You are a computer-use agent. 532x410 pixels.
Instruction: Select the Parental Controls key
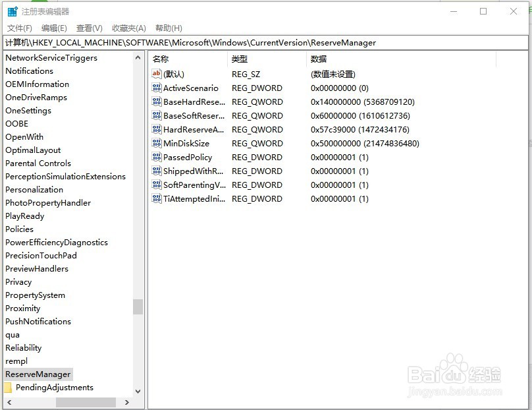click(38, 163)
